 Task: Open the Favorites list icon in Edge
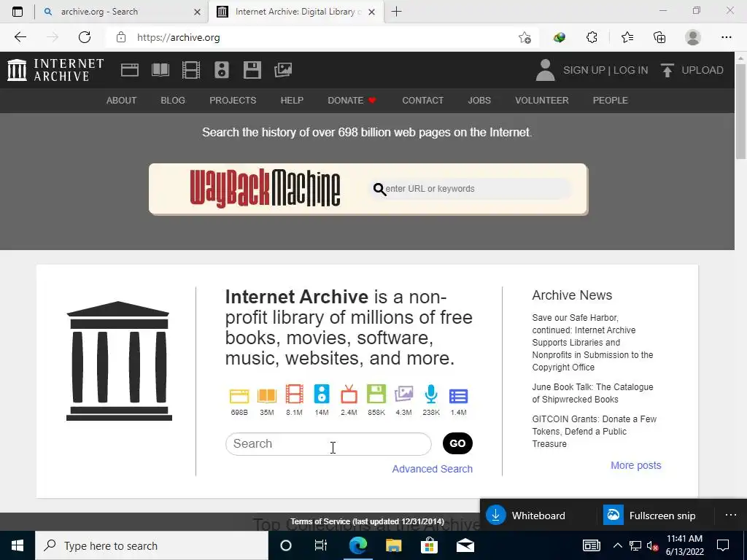tap(627, 37)
